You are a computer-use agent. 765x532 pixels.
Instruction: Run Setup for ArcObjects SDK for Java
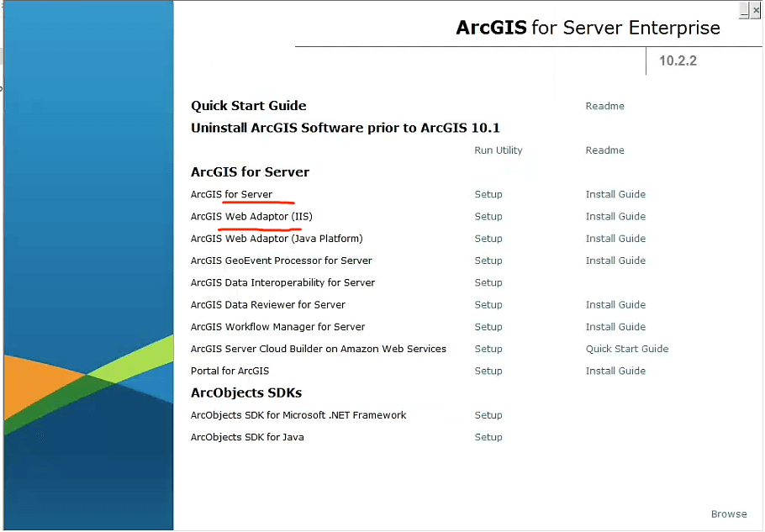tap(488, 437)
